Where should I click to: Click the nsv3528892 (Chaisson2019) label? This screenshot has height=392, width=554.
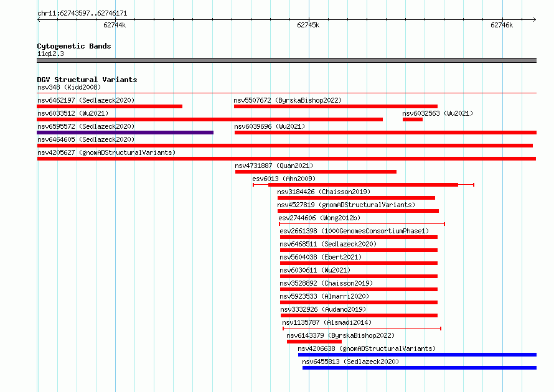(326, 283)
